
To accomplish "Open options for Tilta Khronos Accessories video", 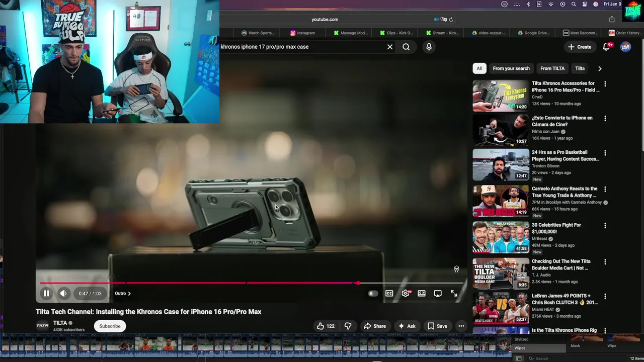I will [x=605, y=84].
